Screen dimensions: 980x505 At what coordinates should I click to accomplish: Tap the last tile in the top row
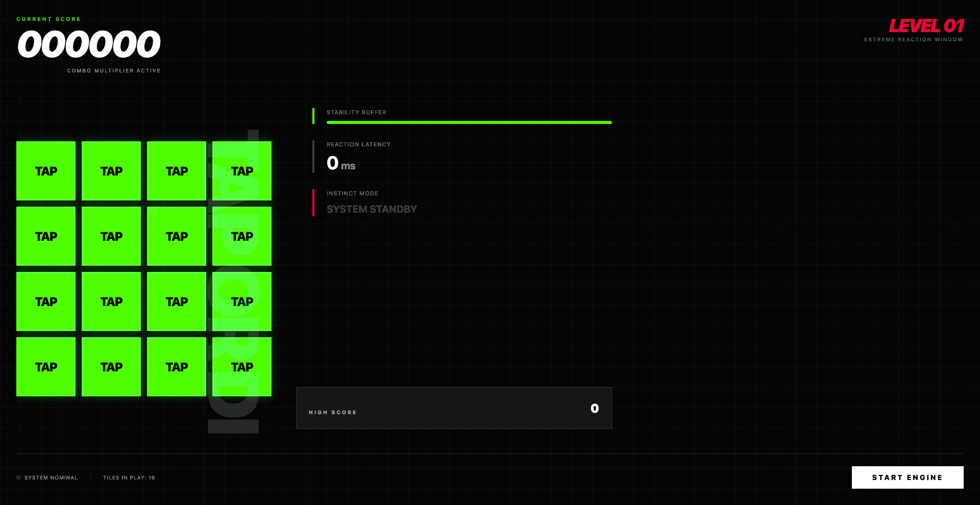click(x=242, y=171)
